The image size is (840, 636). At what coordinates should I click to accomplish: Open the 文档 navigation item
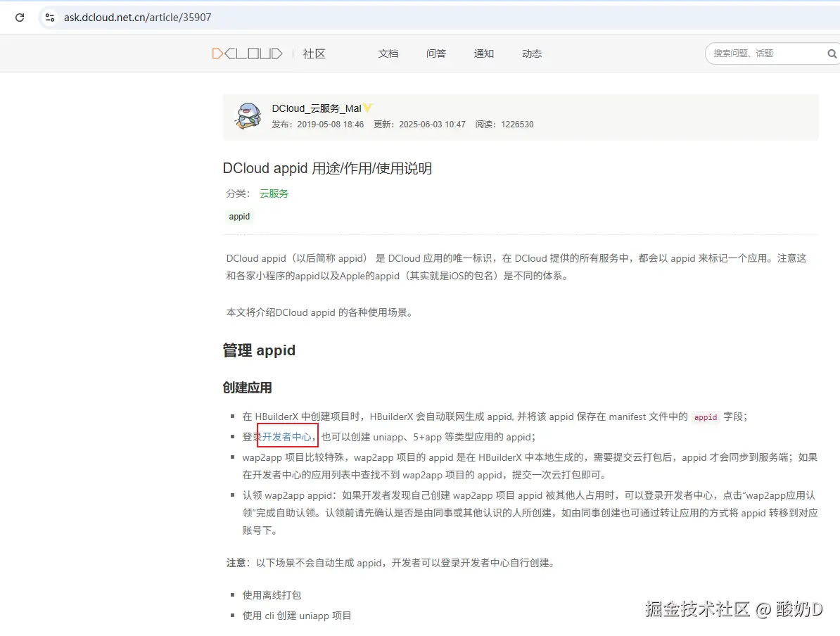click(388, 53)
